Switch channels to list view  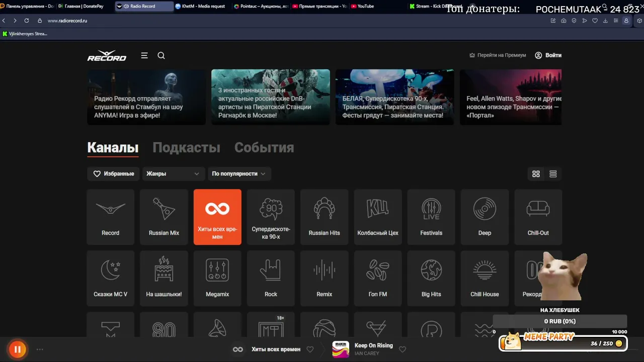553,174
